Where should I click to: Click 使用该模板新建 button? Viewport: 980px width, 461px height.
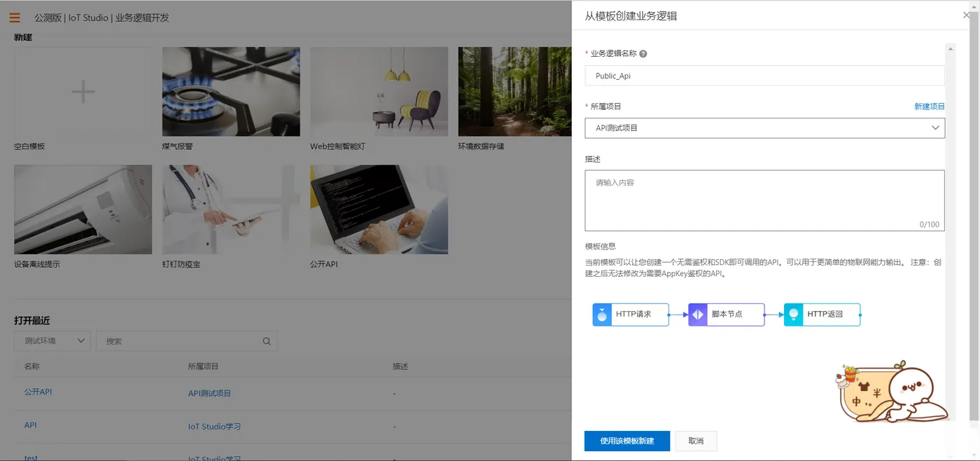tap(627, 441)
